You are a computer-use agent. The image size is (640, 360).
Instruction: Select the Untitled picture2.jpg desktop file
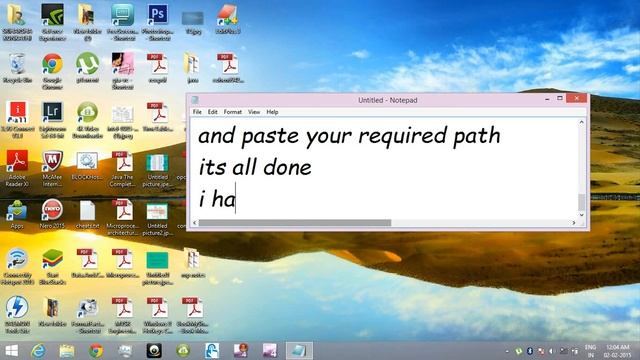tap(158, 219)
